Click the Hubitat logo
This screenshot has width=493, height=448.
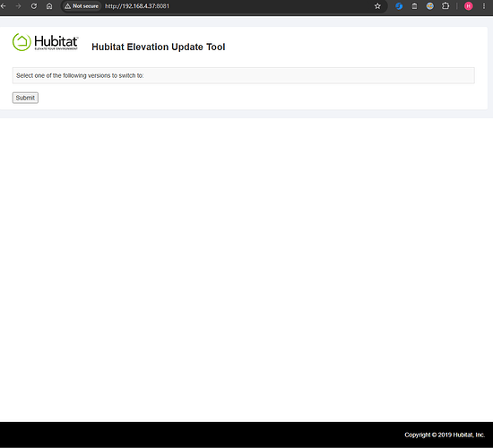click(x=46, y=42)
